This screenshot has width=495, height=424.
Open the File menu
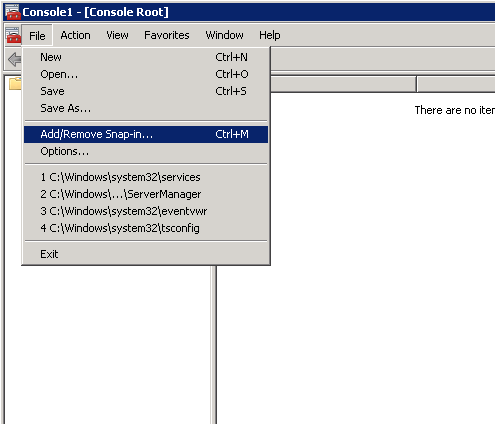point(37,35)
